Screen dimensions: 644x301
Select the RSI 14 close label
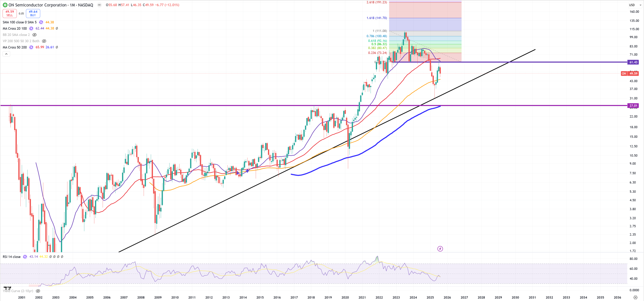tap(12, 257)
